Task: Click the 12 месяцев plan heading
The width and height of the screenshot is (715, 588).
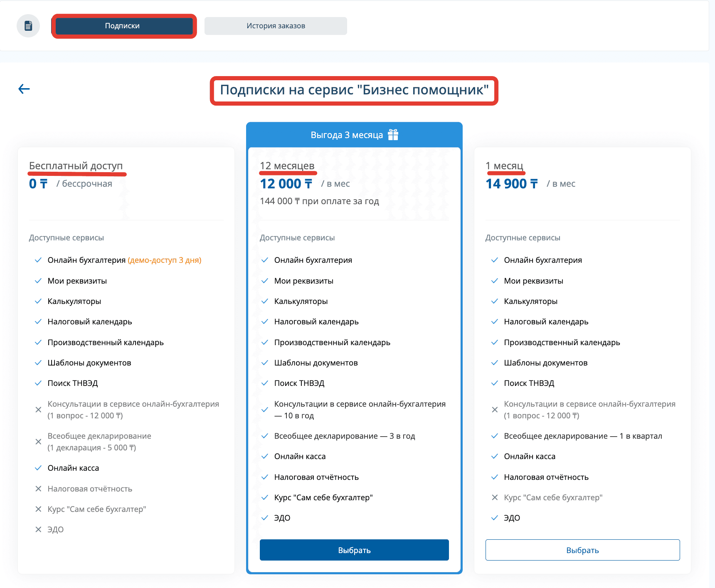Action: (287, 166)
